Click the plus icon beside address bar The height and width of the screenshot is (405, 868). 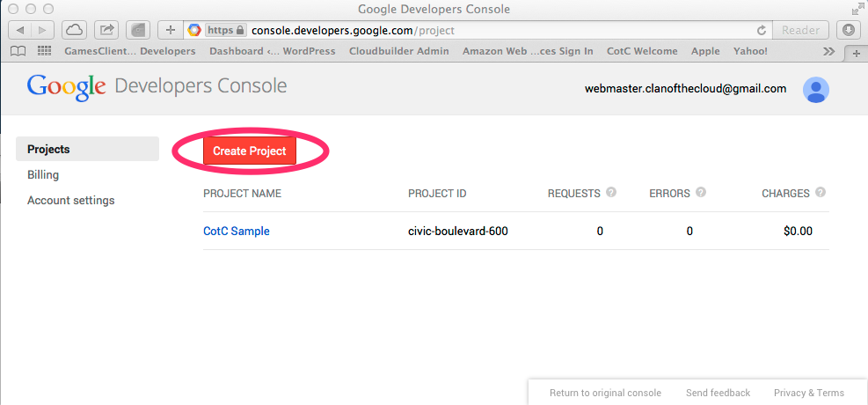tap(171, 30)
